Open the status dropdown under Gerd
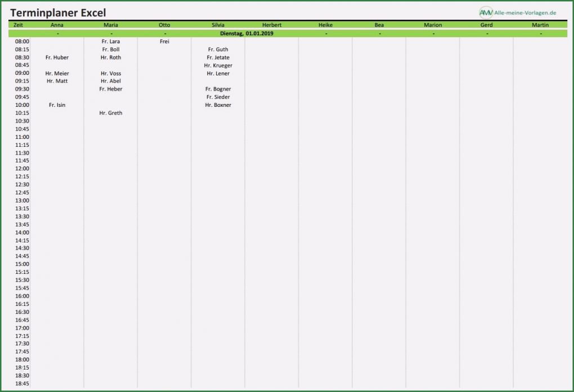The width and height of the screenshot is (574, 392). 486,33
